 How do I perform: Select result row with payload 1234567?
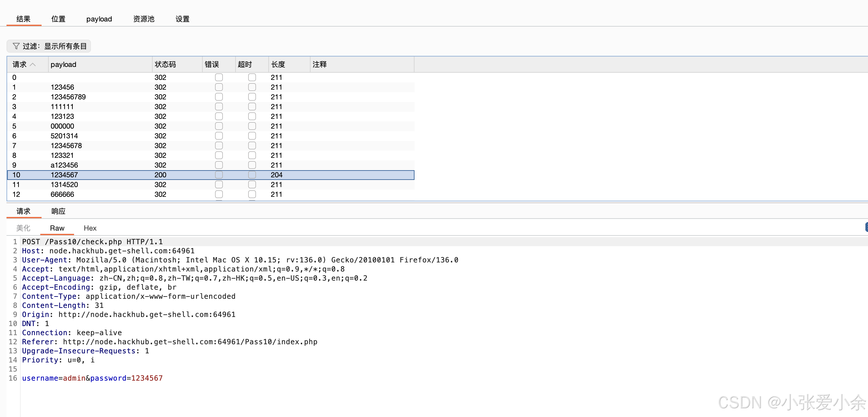pyautogui.click(x=64, y=175)
